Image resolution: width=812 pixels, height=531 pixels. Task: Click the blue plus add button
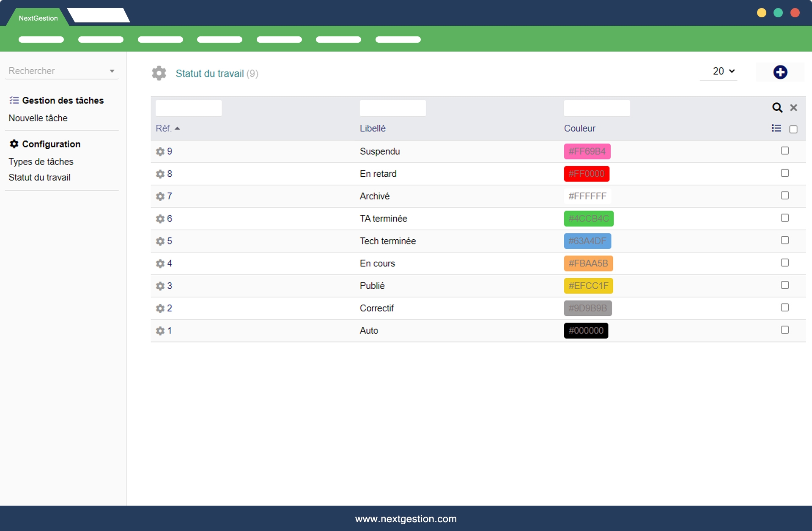pyautogui.click(x=780, y=72)
